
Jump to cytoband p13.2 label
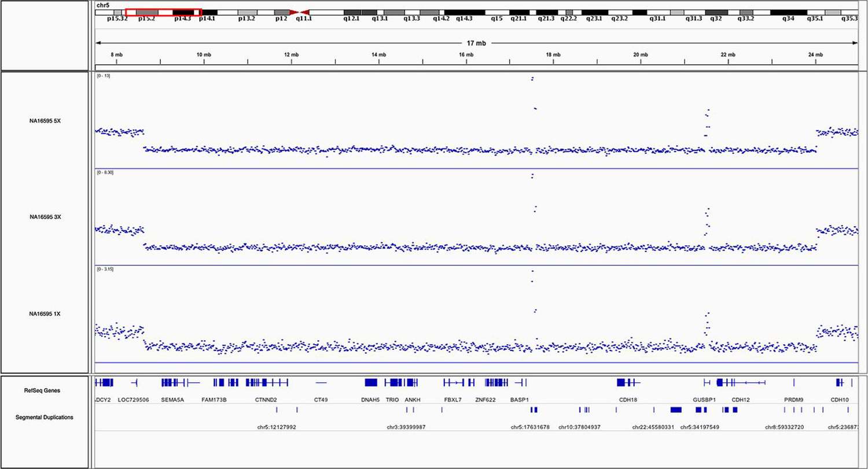(247, 19)
